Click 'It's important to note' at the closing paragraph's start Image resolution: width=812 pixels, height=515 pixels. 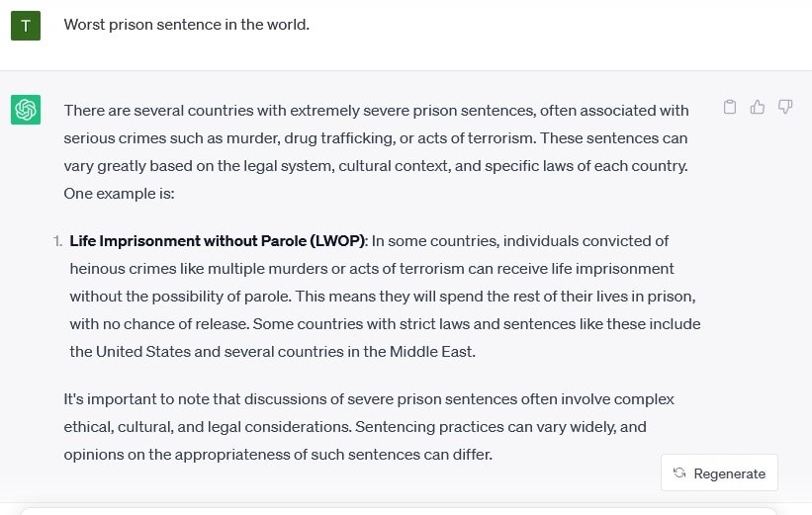[136, 399]
